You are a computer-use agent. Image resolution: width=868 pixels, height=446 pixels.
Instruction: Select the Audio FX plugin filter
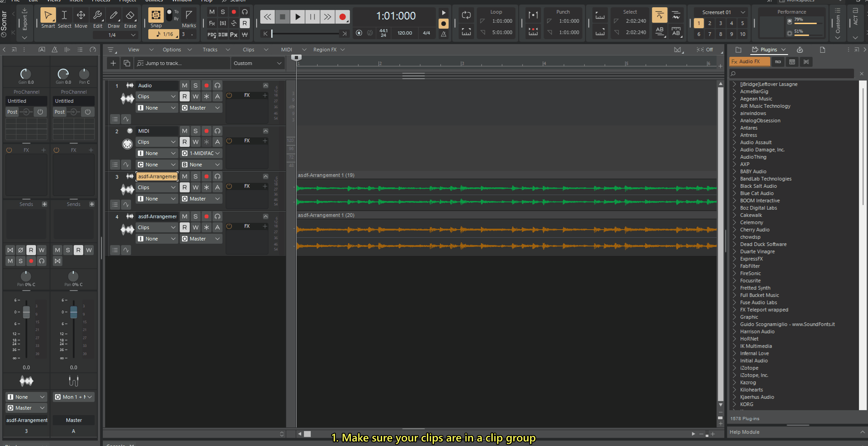(749, 61)
